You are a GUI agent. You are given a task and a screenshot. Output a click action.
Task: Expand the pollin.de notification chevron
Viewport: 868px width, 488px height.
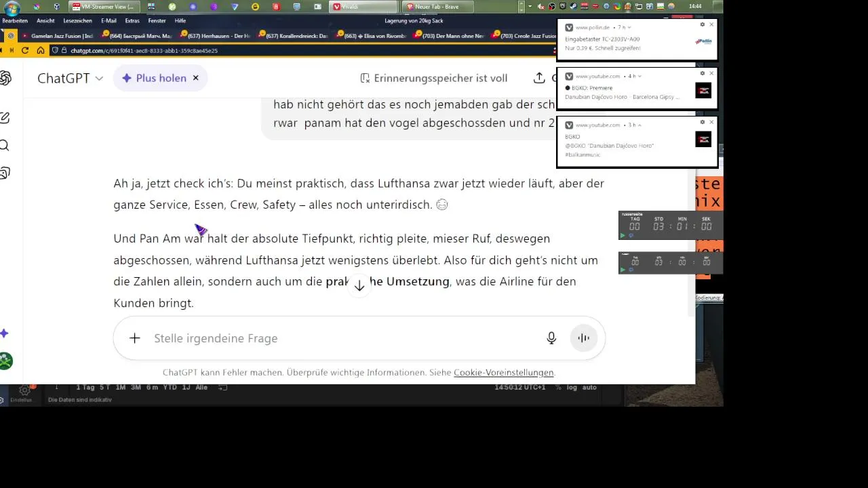pos(631,28)
